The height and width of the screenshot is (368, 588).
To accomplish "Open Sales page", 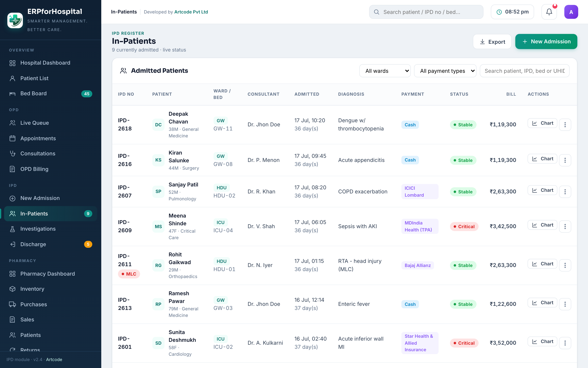I will [x=51, y=320].
